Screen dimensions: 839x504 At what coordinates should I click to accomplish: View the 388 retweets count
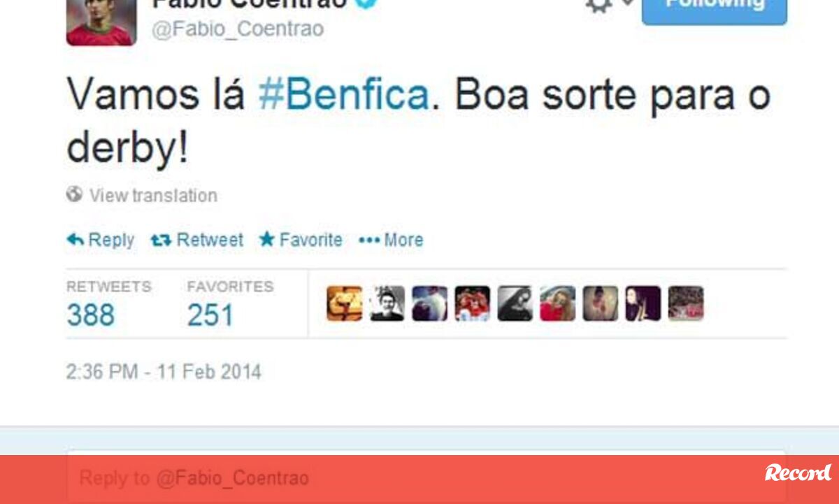coord(91,315)
